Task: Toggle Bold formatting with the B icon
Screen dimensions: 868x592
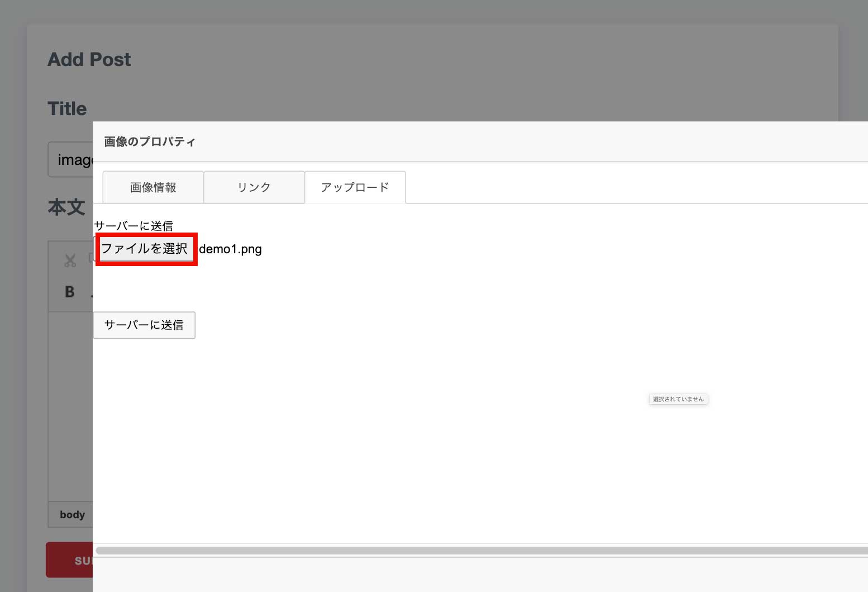Action: [70, 292]
